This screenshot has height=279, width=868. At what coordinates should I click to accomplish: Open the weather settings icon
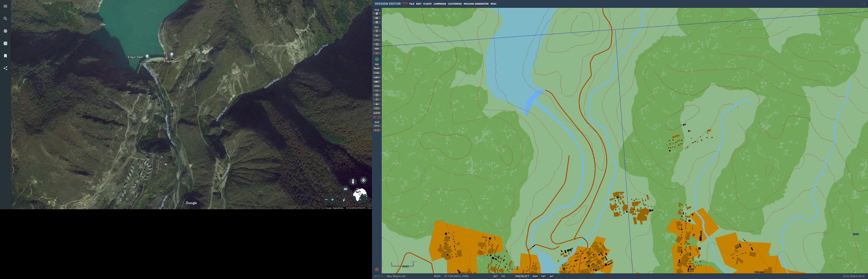(377, 35)
